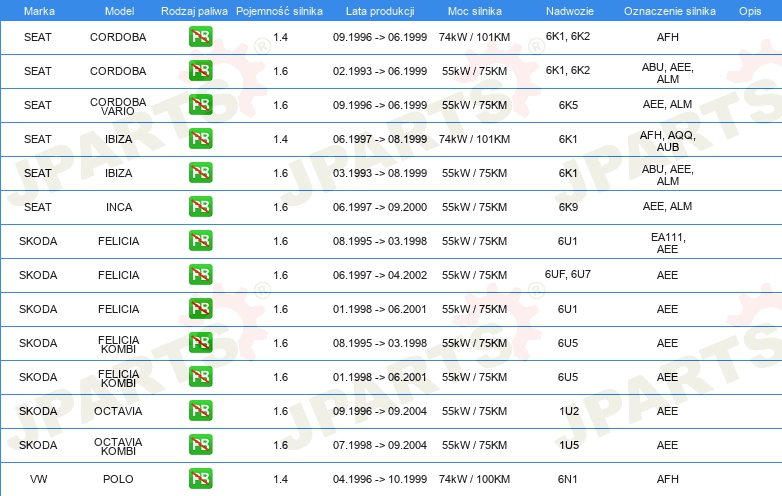
Task: Click the fuel icon in the IBIZA 1.4 row
Action: [x=200, y=139]
